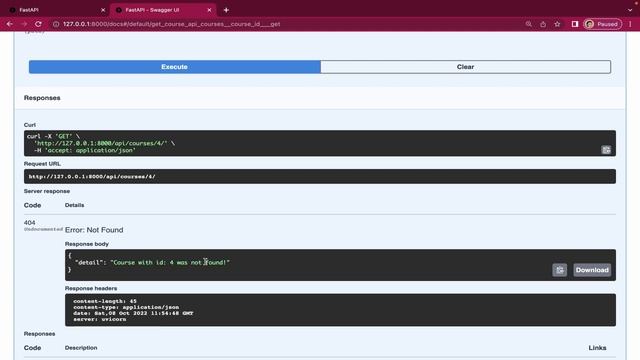The width and height of the screenshot is (640, 360).
Task: Open the Chrome three-dot menu
Action: (630, 24)
